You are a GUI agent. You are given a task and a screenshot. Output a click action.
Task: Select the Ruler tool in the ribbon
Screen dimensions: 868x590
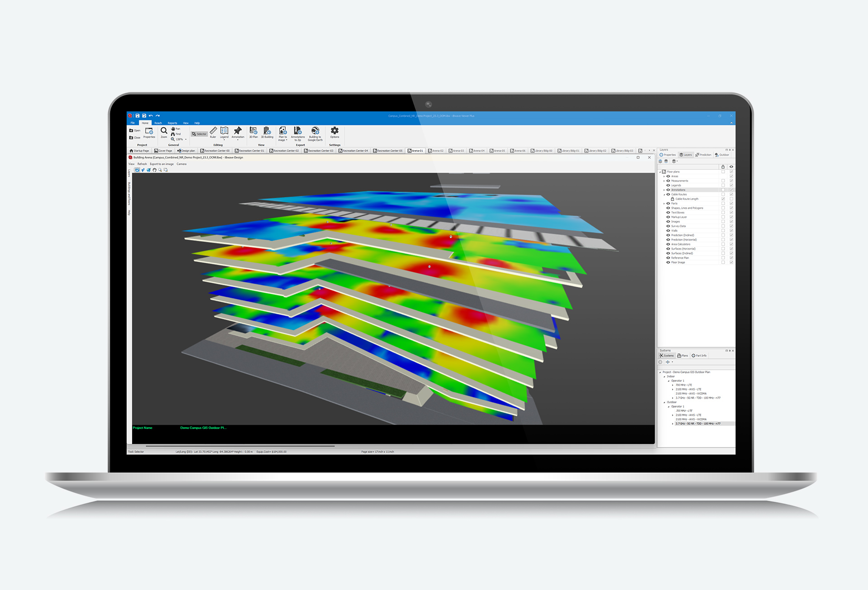(x=213, y=133)
